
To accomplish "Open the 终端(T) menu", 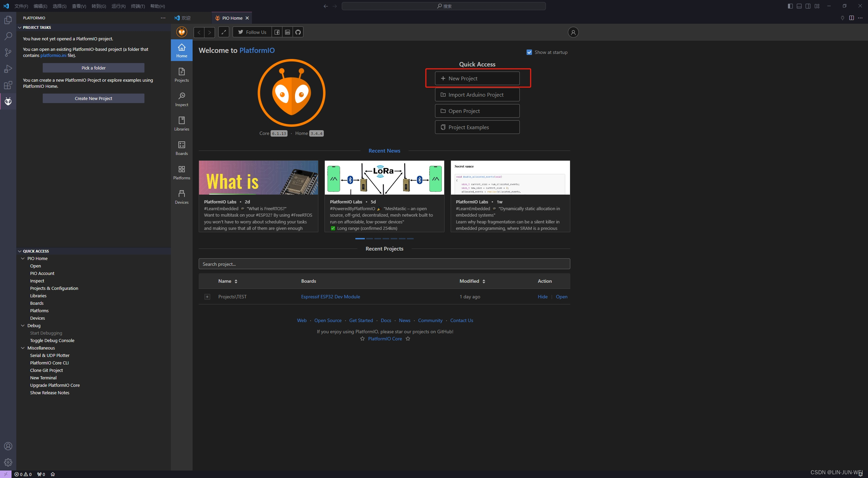I will [138, 6].
